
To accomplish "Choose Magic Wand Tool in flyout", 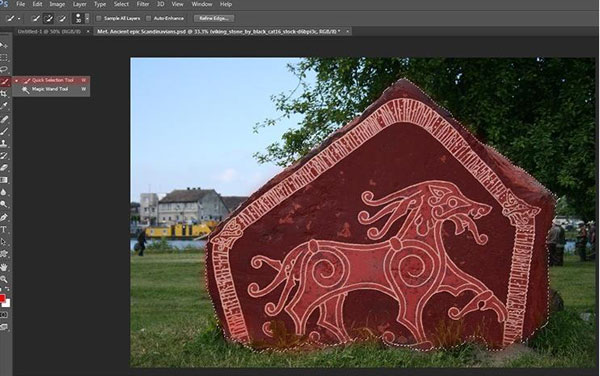I will (x=52, y=89).
